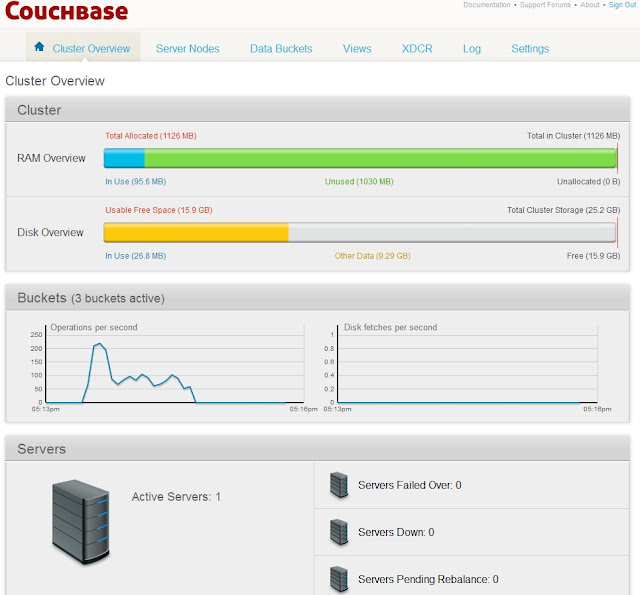Screen dimensions: 640x595
Task: Click the Unused (1030 MB) label
Action: tap(359, 182)
